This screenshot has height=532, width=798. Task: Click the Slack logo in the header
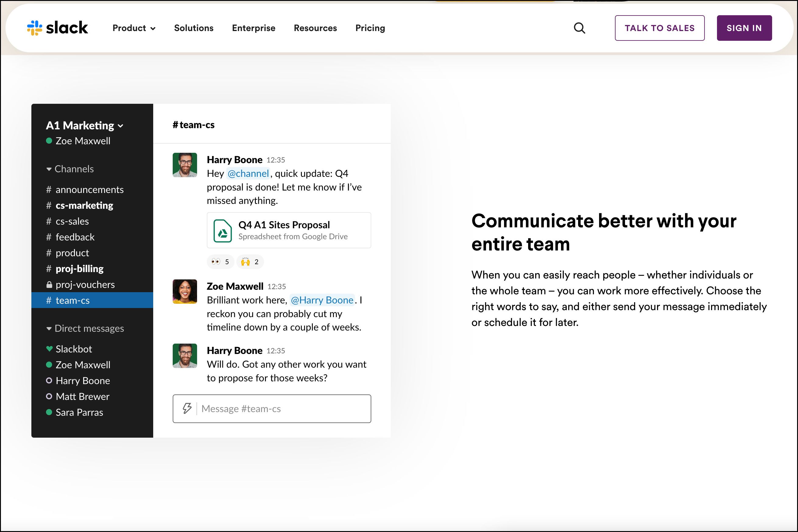coord(57,28)
